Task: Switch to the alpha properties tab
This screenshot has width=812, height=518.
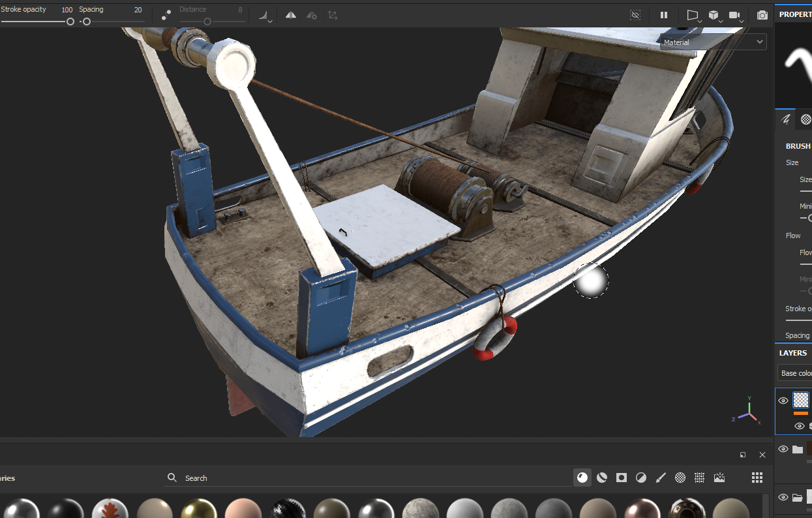Action: 806,119
